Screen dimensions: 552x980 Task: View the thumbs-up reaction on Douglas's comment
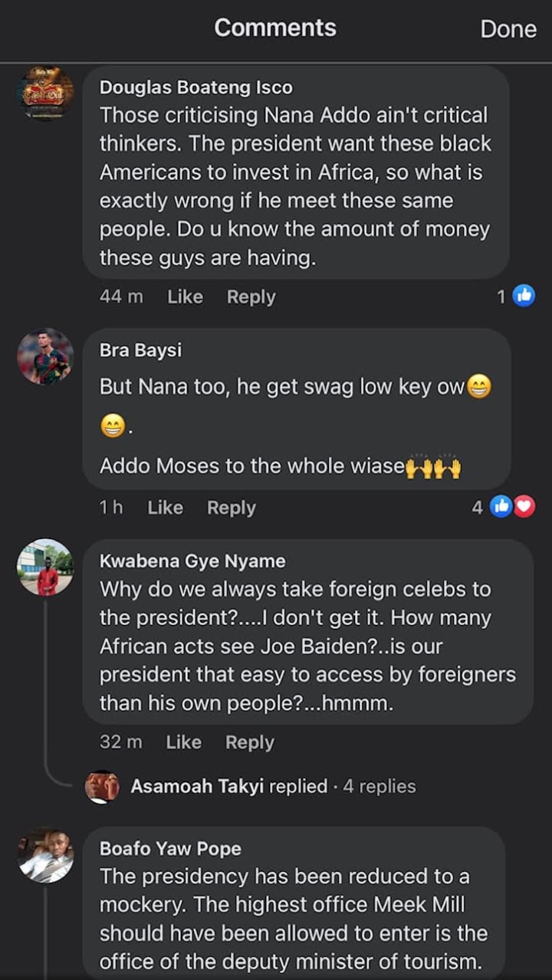(x=524, y=295)
